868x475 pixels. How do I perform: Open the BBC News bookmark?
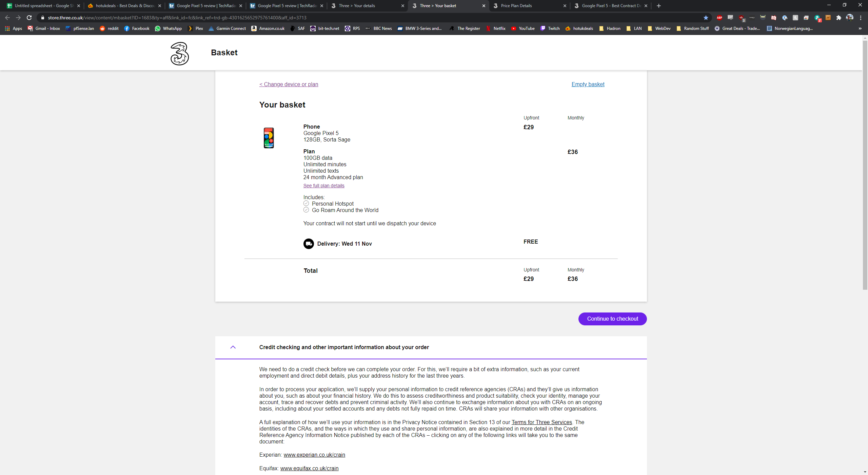379,28
